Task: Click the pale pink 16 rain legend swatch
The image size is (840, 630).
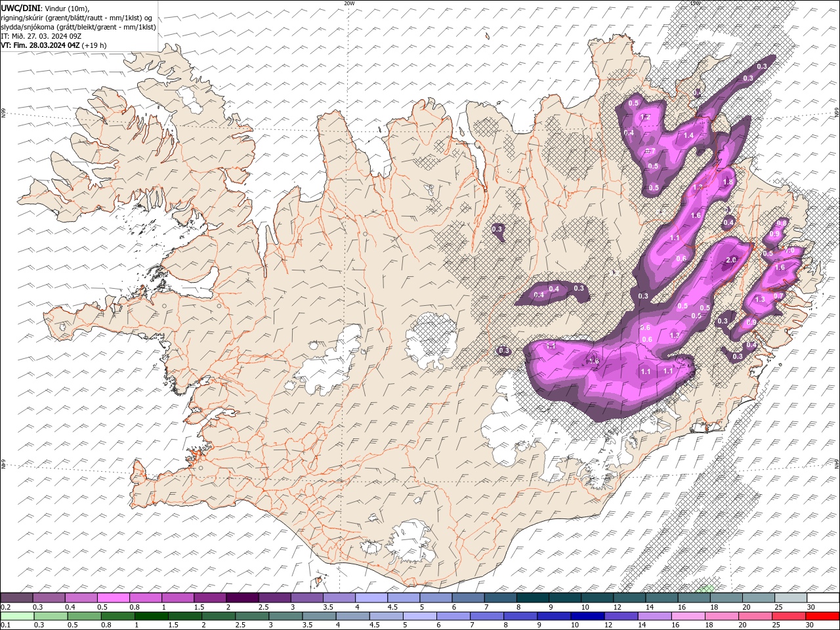Action: (x=687, y=616)
